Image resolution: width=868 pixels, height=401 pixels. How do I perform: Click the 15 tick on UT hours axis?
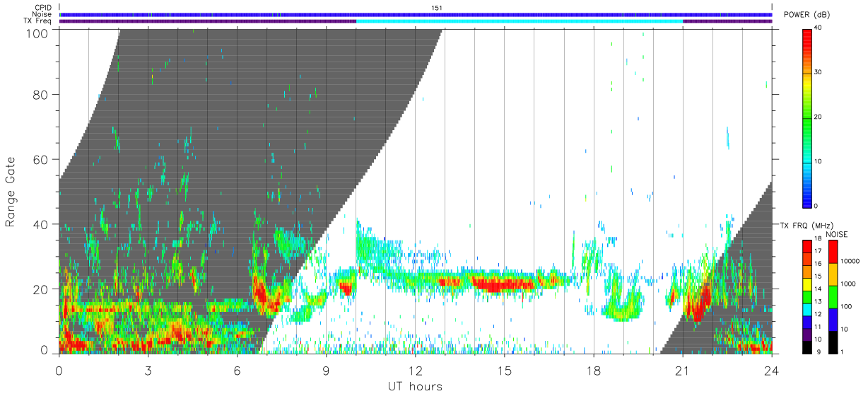tap(504, 370)
